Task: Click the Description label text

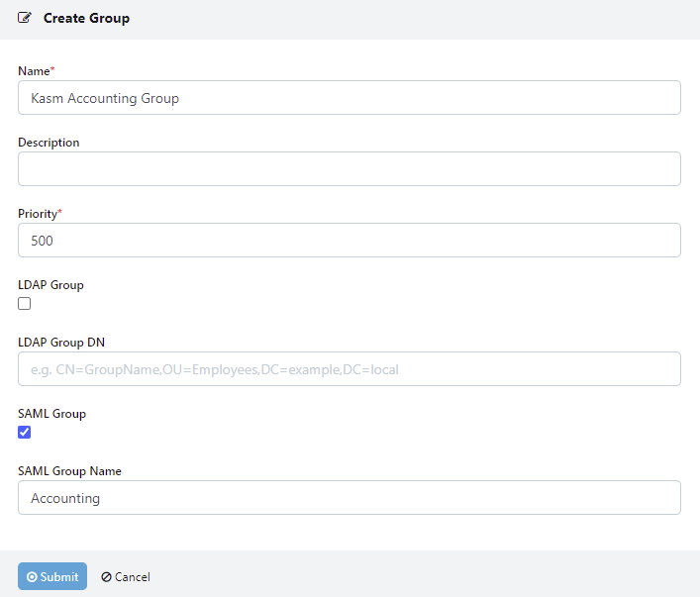Action: (x=49, y=143)
